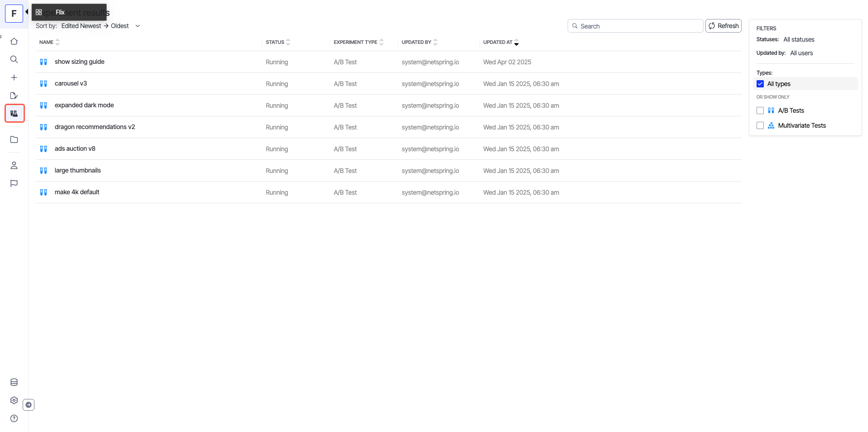Click the plus icon to create new
Image resolution: width=868 pixels, height=432 pixels.
[14, 77]
